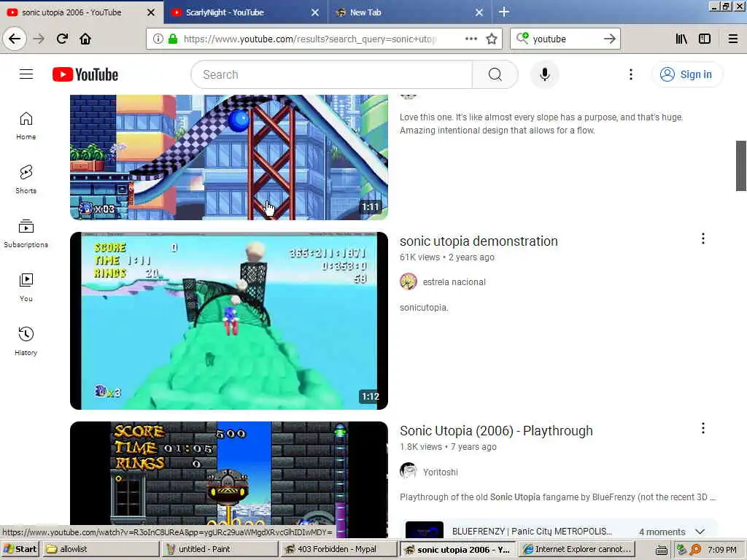
Task: Bookmark this page with the star icon
Action: click(492, 39)
